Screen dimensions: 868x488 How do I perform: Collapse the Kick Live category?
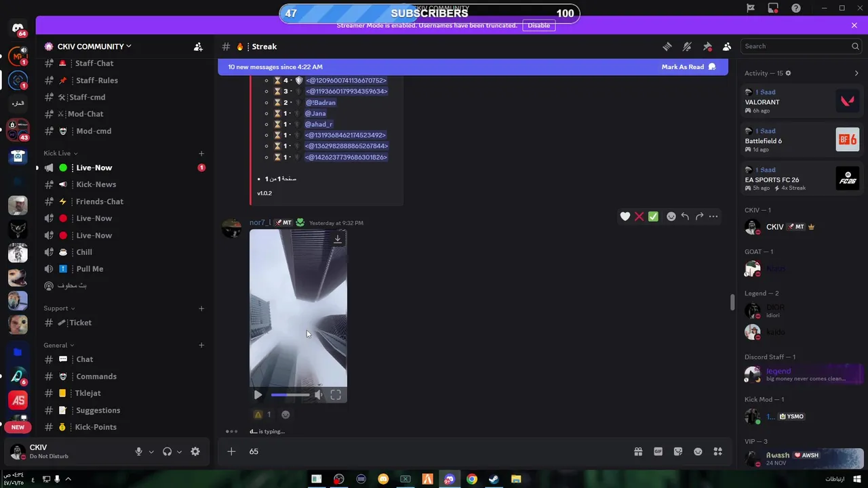(61, 153)
